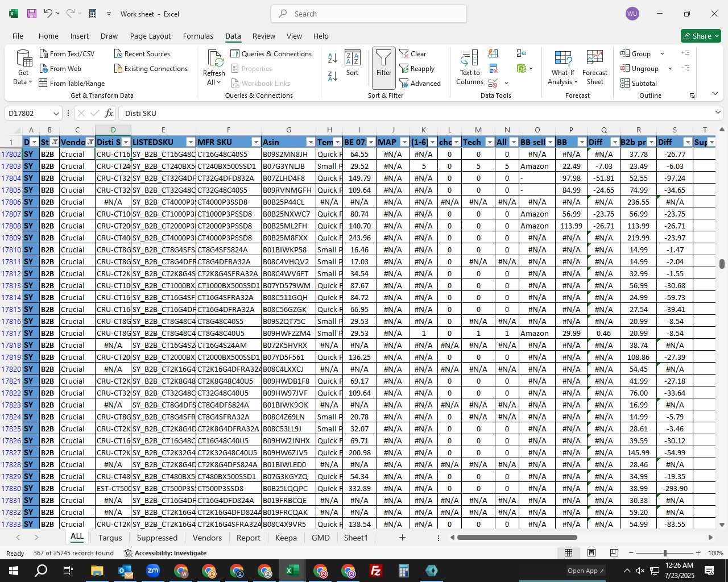
Task: Open filter dropdown for MFR SKU column
Action: pos(256,142)
